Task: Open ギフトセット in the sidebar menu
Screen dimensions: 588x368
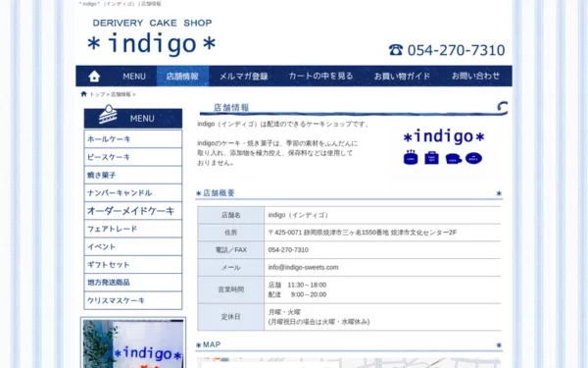Action: (x=133, y=265)
